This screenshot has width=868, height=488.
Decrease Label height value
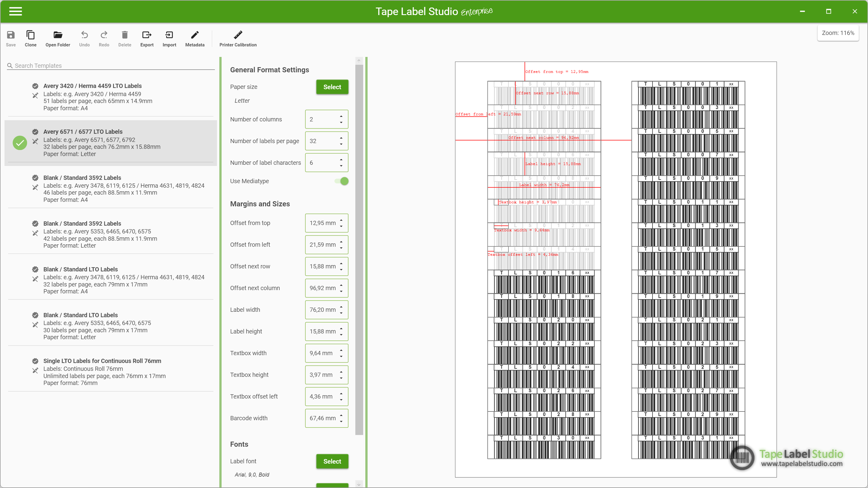coord(341,335)
